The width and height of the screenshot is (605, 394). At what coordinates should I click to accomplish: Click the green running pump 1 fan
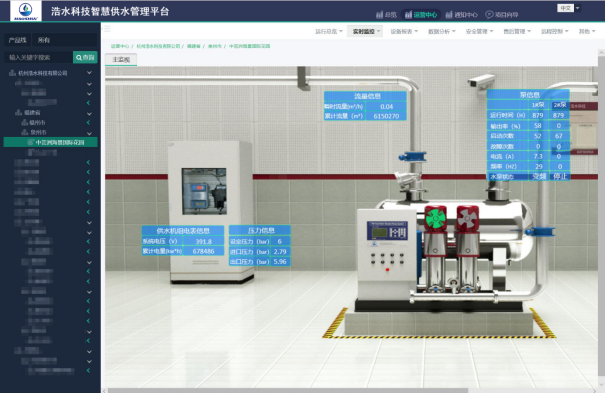pos(436,219)
